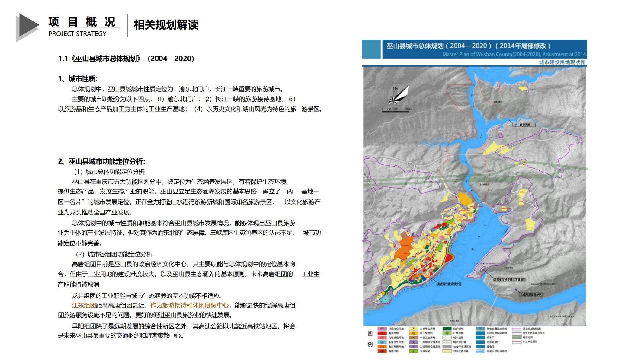Click the line beginning 主要的城市职能分为以下四点
644x362 pixels.
[184, 99]
